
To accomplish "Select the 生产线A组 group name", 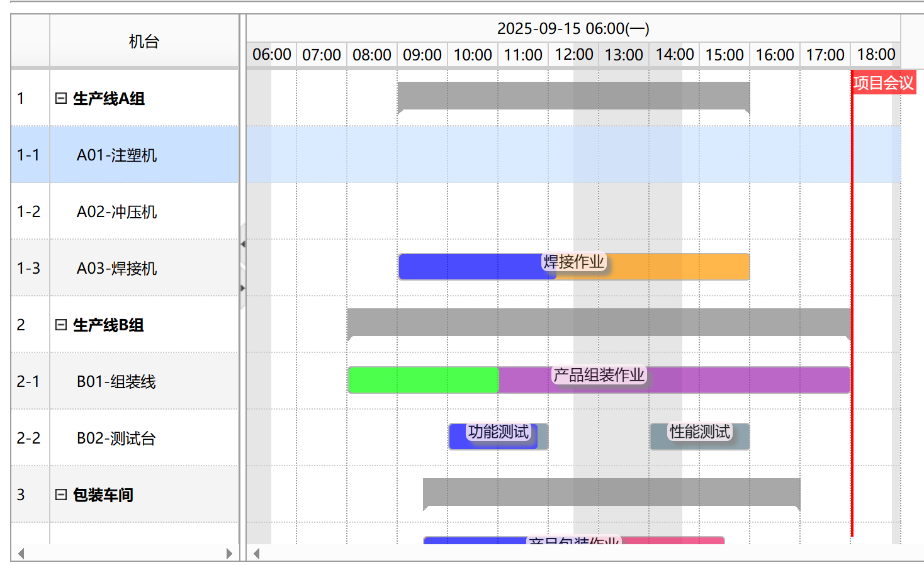I will pos(109,99).
